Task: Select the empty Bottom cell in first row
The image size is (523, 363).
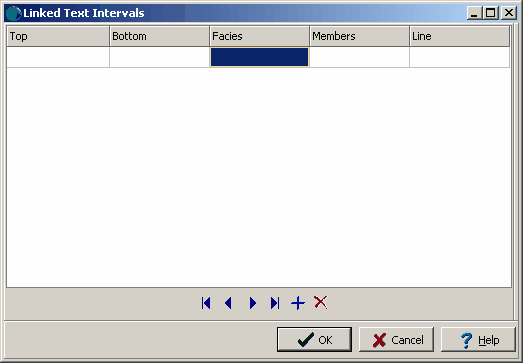Action: coord(159,57)
